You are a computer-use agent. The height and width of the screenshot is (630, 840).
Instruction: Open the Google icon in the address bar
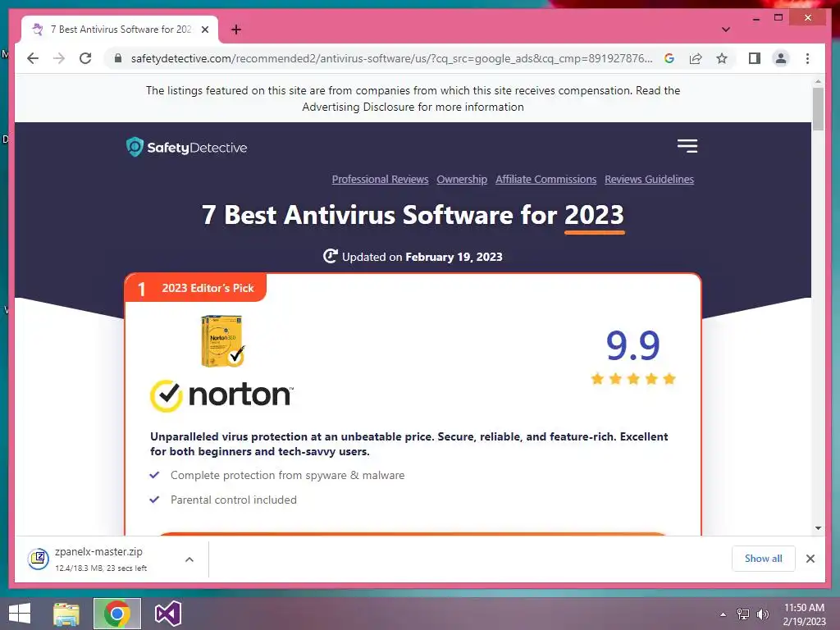point(669,58)
